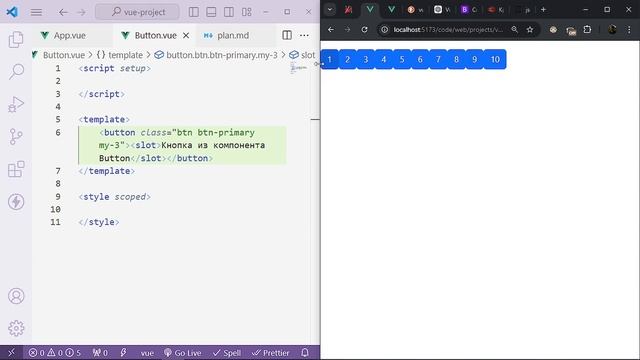Click the word 'template' on line 5
Screen dimensions: 640x360
(x=104, y=120)
